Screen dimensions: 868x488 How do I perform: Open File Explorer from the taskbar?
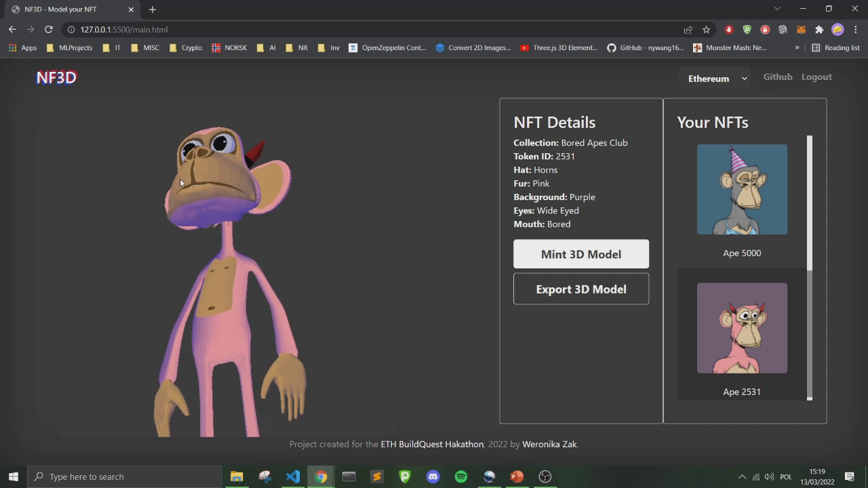click(237, 476)
